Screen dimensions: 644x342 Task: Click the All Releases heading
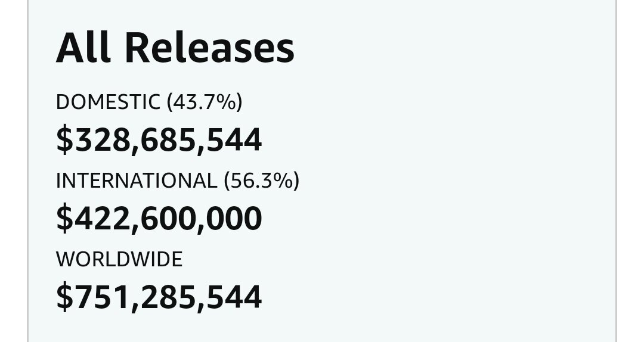[x=175, y=47]
